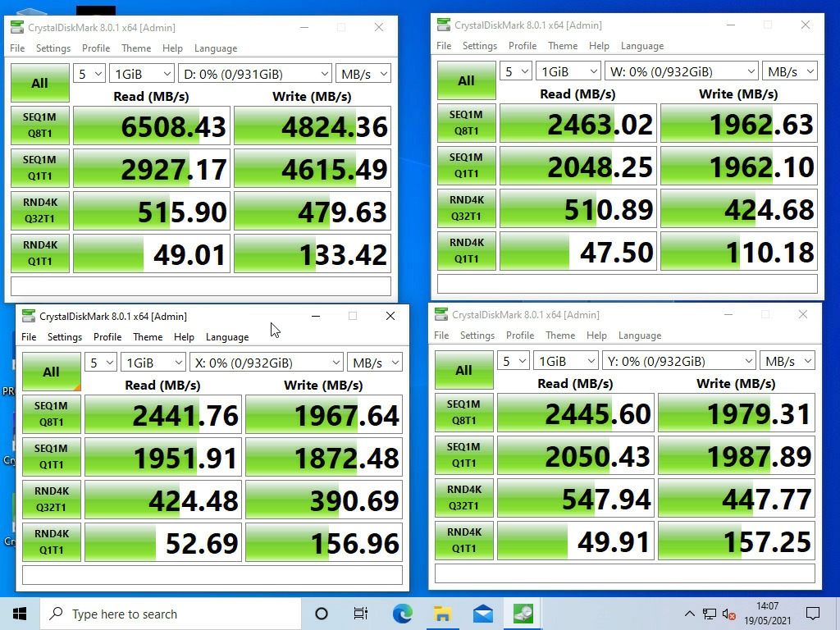Open Windows Start menu
This screenshot has height=630, width=840.
[20, 614]
